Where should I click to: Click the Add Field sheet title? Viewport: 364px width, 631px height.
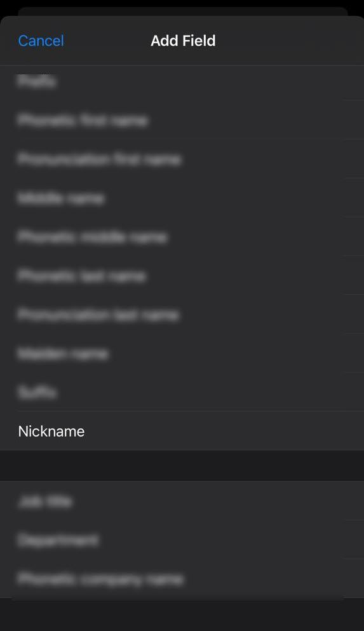[x=183, y=41]
